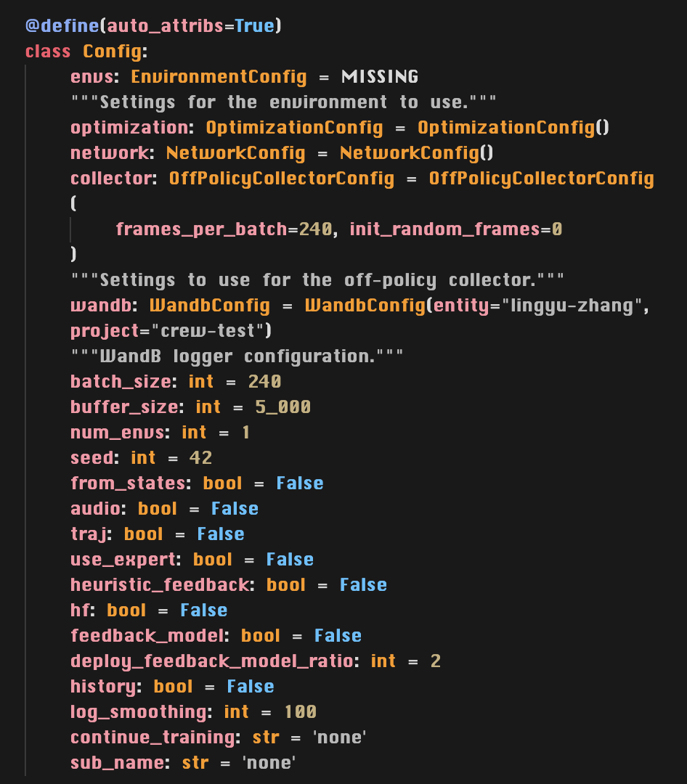Click the WandB logger configuration docstring

[237, 356]
